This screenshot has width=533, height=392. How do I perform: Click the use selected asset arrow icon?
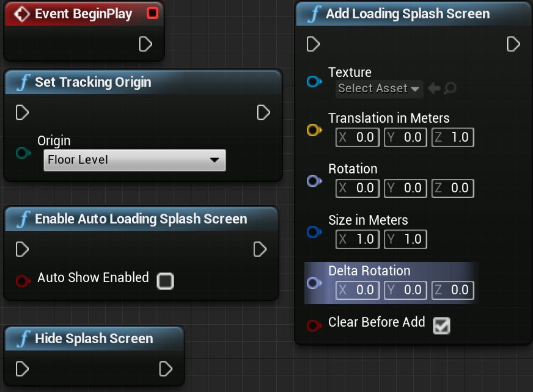(434, 89)
